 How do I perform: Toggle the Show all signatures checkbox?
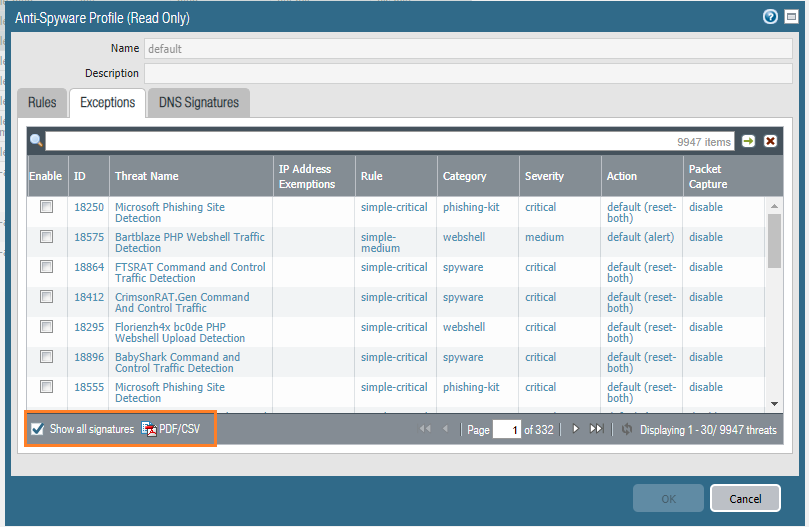[x=38, y=429]
